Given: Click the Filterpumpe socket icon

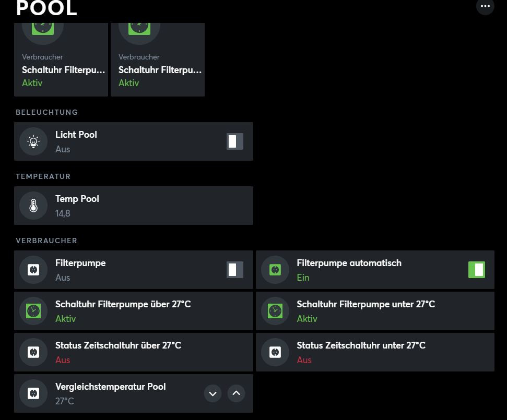Looking at the screenshot, I should pos(33,270).
